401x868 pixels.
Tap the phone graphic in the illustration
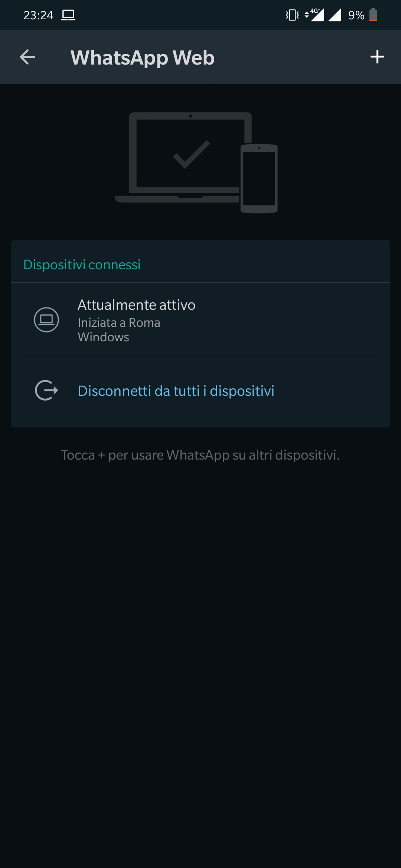tap(259, 178)
